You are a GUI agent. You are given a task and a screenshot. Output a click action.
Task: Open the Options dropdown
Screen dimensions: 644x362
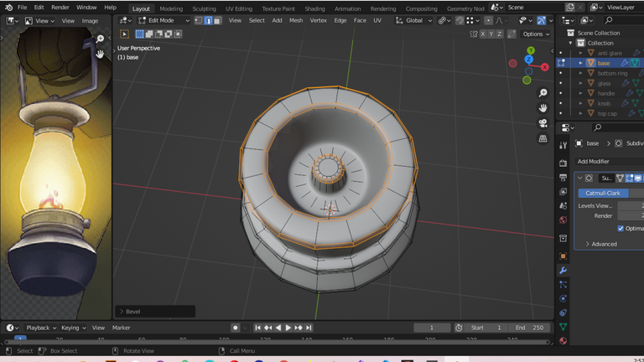tap(536, 34)
